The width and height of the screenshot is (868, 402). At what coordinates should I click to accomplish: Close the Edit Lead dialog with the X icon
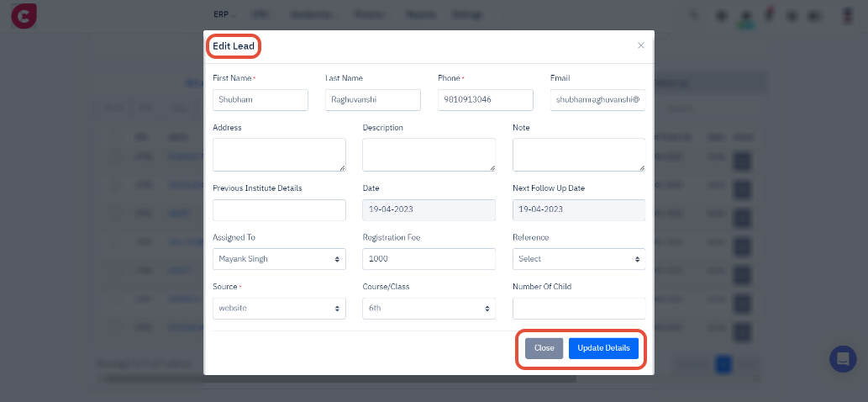coord(640,45)
